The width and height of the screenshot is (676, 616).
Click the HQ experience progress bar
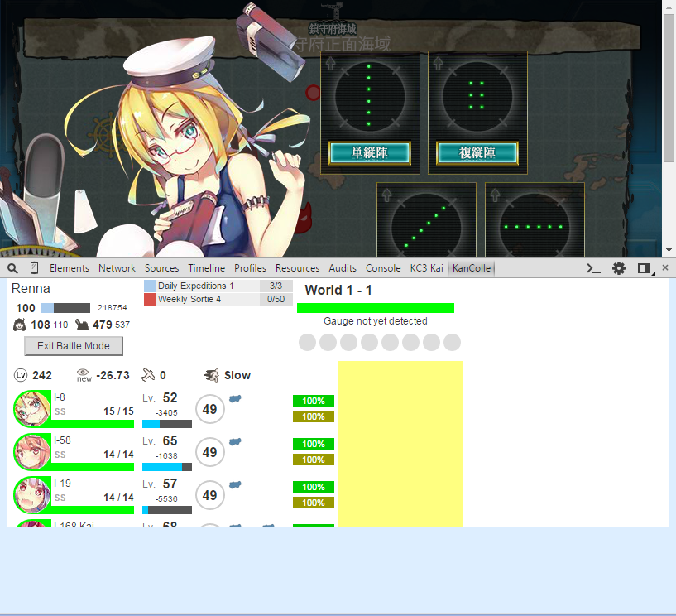pyautogui.click(x=65, y=308)
